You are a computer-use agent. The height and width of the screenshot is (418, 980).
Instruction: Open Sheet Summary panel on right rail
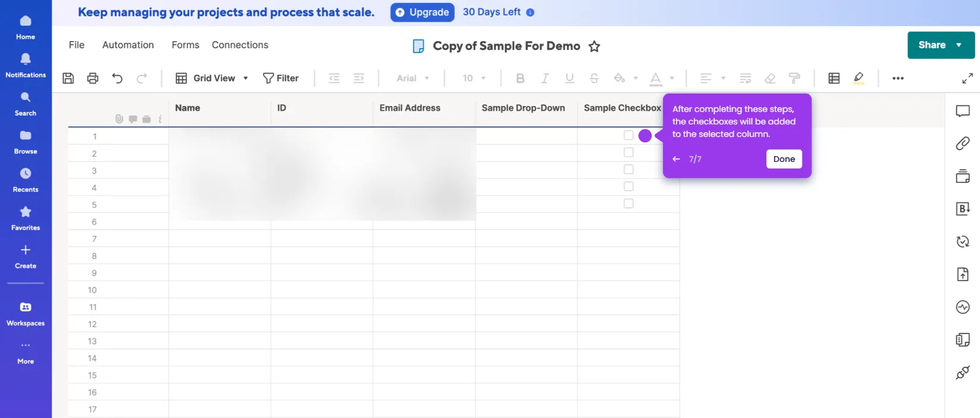[963, 340]
